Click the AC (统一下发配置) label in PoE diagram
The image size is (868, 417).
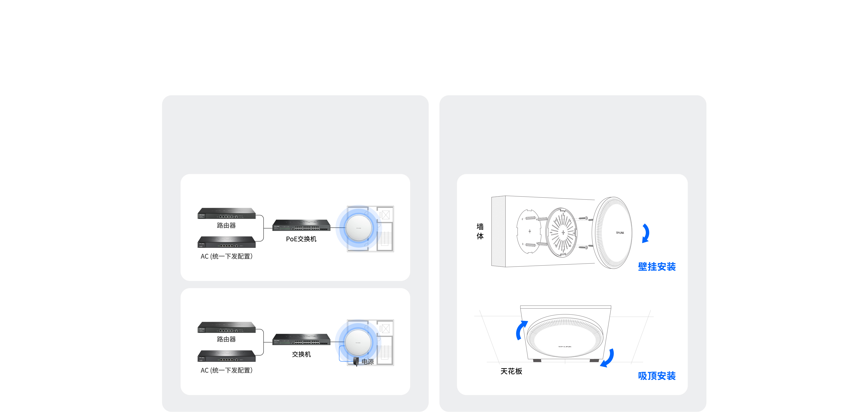click(x=226, y=256)
